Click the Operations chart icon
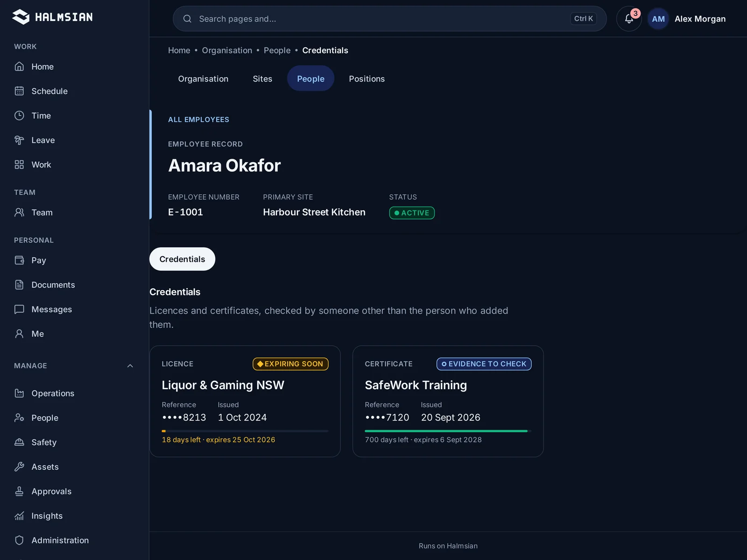 (19, 393)
